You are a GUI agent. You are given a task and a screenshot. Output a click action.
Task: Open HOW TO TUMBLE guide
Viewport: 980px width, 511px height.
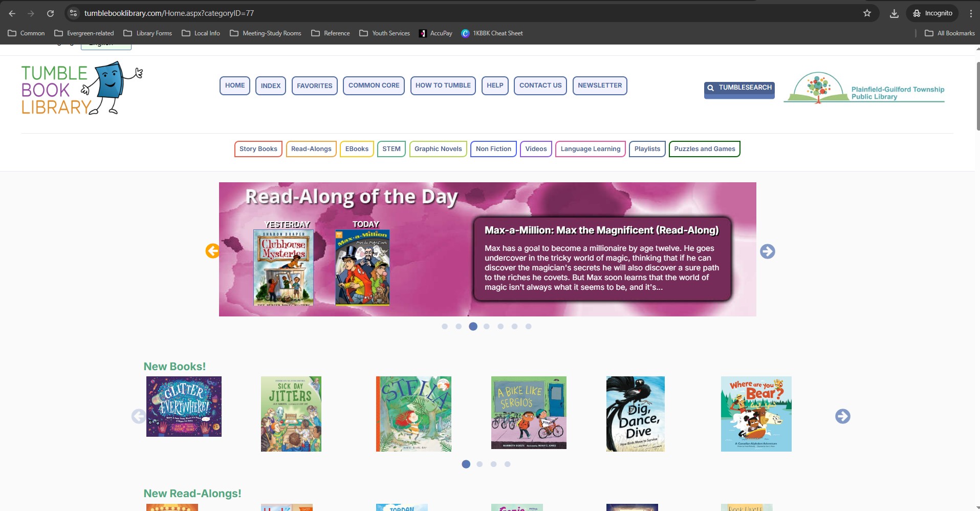point(443,86)
